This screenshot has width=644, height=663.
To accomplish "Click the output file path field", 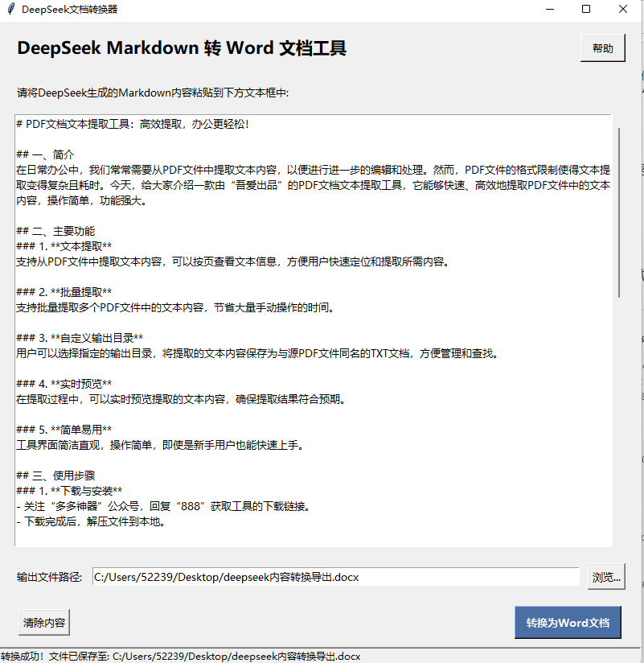I will (x=336, y=577).
